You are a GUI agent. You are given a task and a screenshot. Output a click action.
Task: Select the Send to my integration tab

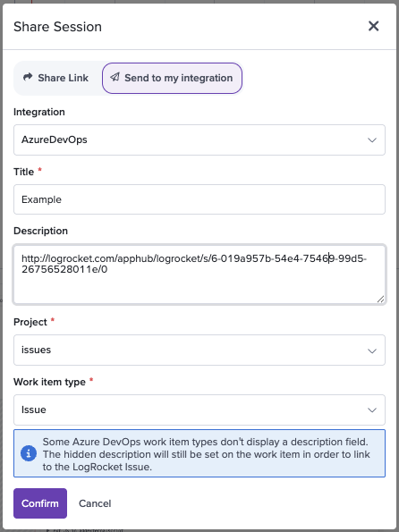(x=172, y=78)
